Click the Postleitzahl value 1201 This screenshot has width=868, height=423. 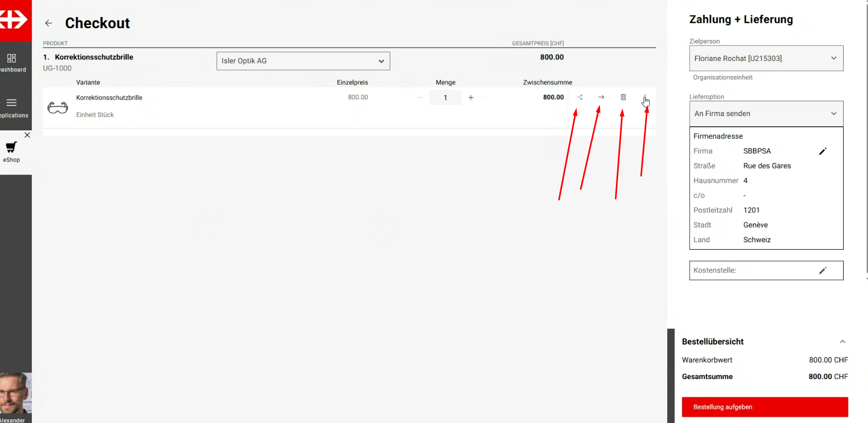(x=751, y=210)
